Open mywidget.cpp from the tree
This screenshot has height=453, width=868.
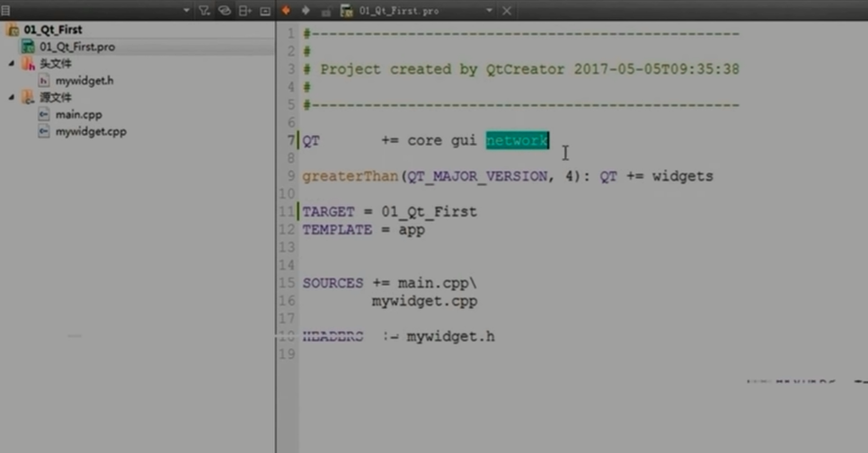coord(91,132)
